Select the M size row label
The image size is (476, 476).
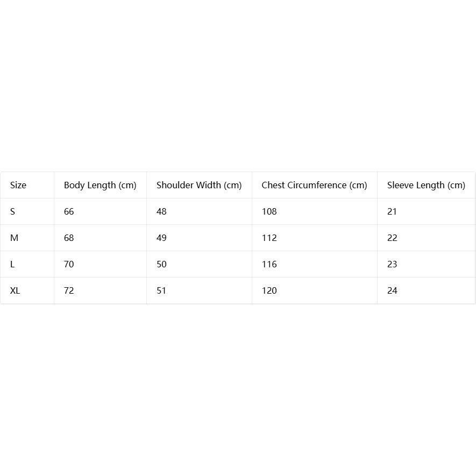pos(15,238)
